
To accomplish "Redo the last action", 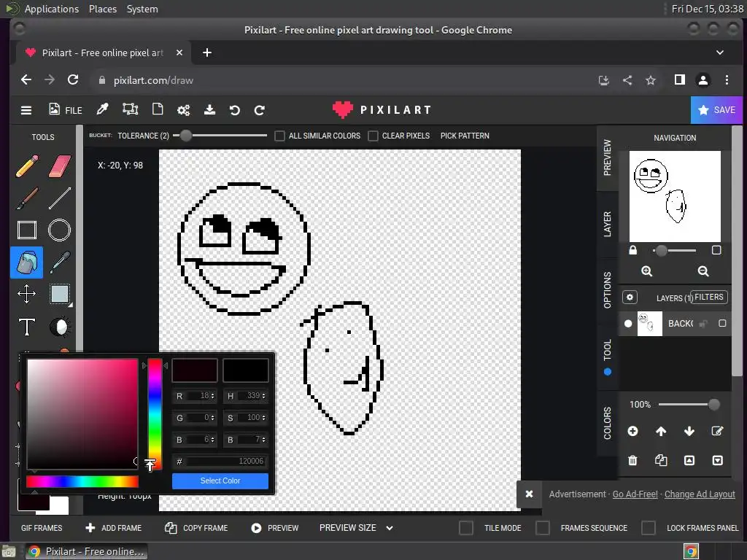I will tap(259, 111).
